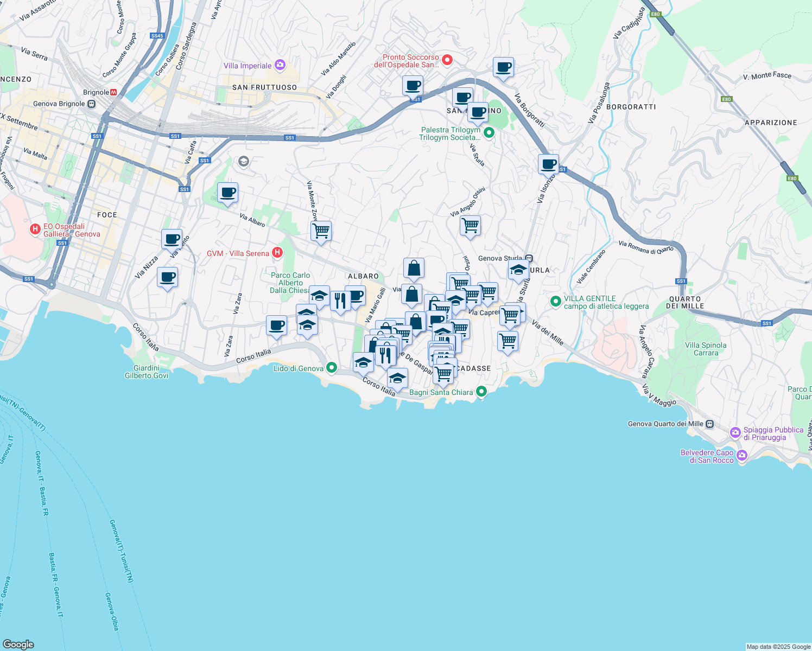
Task: Click the V. Monte Fasce label
Action: pos(767,76)
